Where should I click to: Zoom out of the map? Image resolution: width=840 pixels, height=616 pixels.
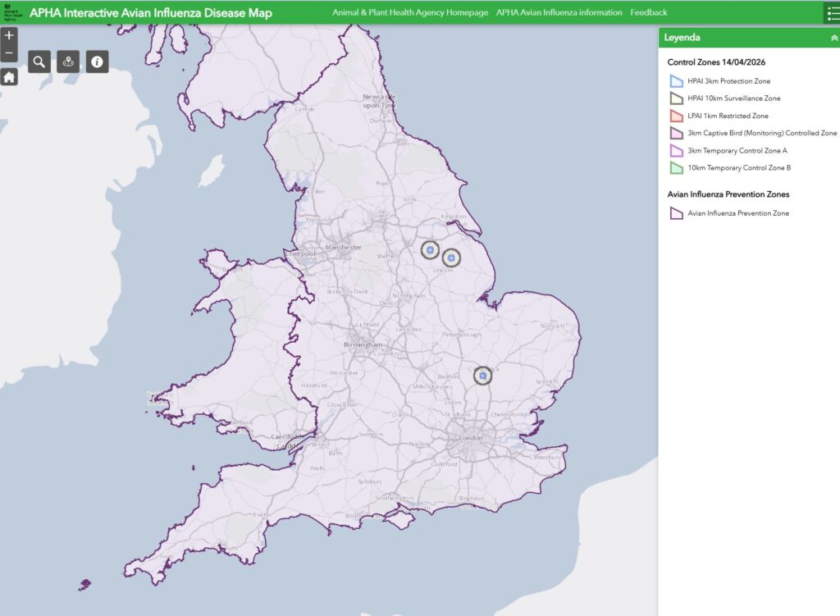click(x=9, y=54)
